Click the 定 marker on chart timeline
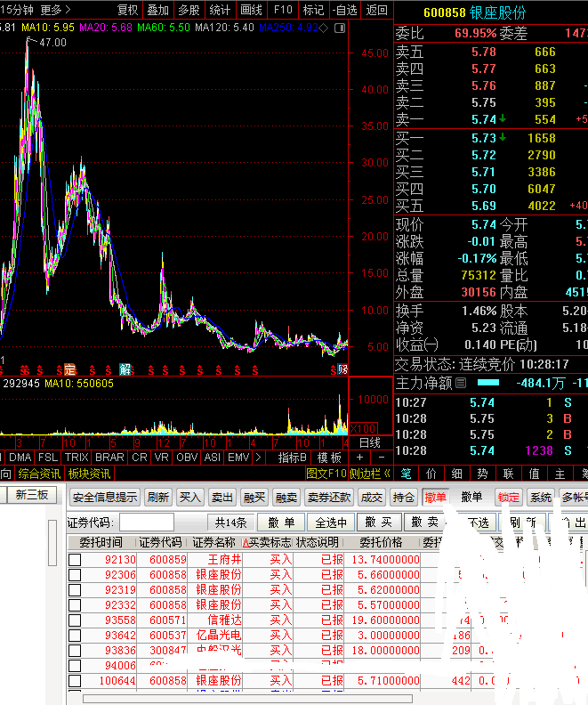Screen dimensions: 588x705 70,370
